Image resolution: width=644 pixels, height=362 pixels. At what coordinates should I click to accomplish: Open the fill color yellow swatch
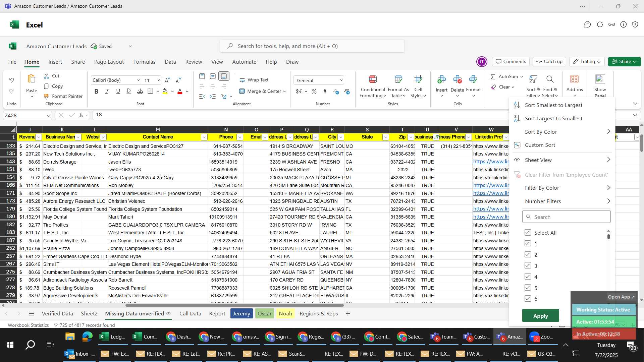point(165,91)
